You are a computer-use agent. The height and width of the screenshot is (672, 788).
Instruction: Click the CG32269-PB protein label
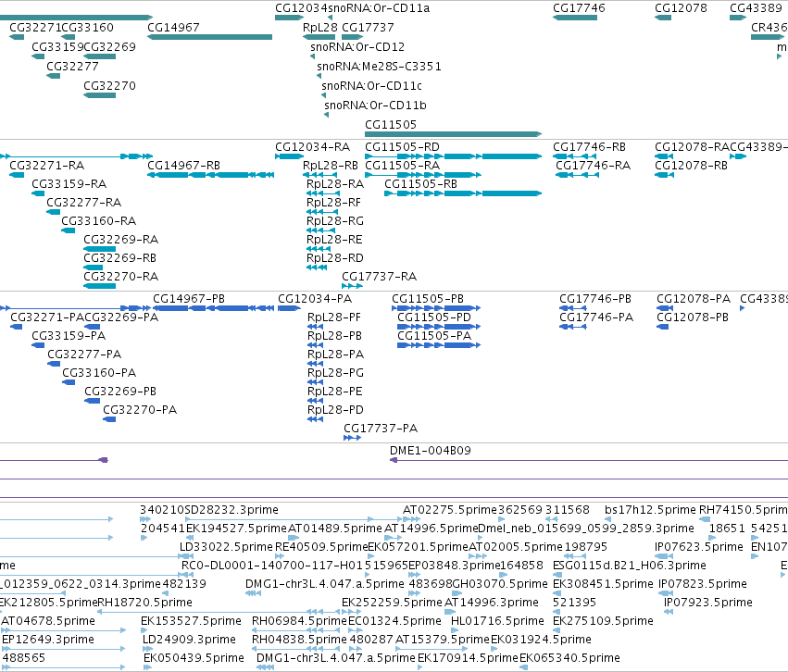pos(120,392)
